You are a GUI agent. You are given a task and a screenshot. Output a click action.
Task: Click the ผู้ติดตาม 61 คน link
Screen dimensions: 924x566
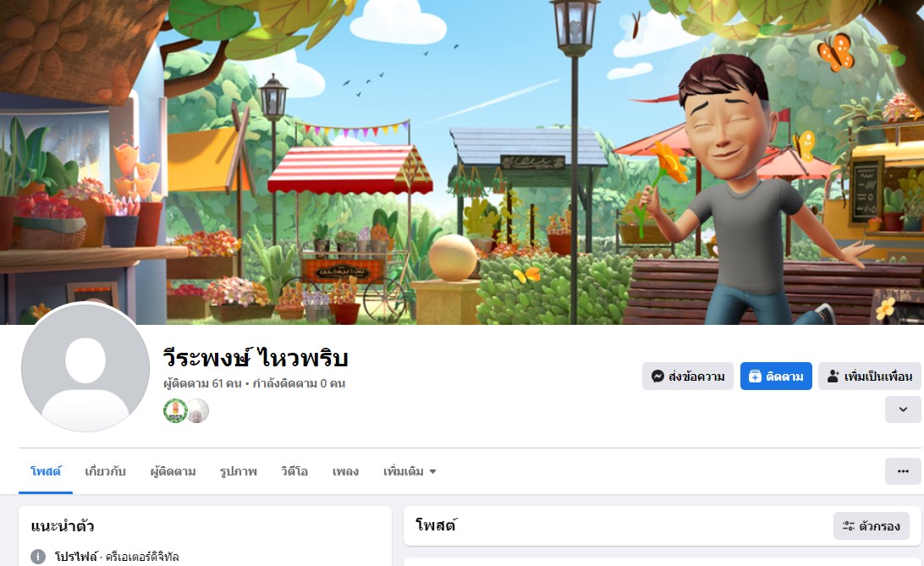(x=203, y=383)
